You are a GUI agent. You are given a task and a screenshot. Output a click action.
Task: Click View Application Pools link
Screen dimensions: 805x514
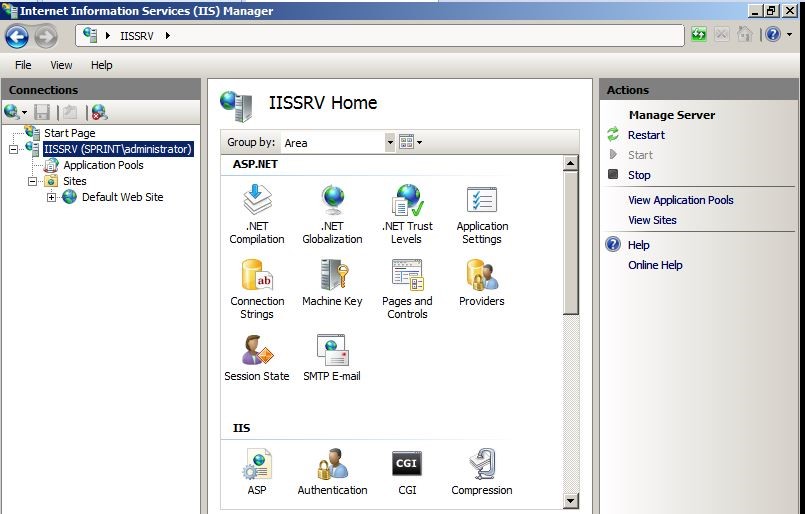coord(680,200)
